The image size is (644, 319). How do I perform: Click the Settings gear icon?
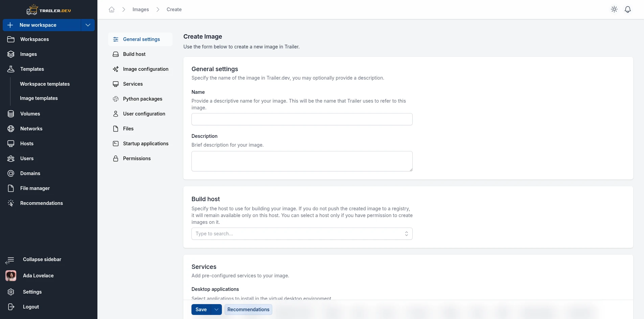tap(11, 292)
